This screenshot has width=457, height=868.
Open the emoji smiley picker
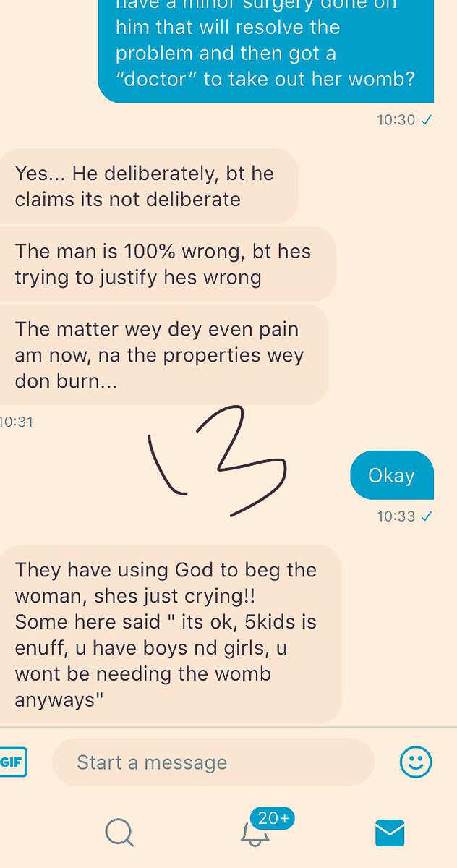416,762
